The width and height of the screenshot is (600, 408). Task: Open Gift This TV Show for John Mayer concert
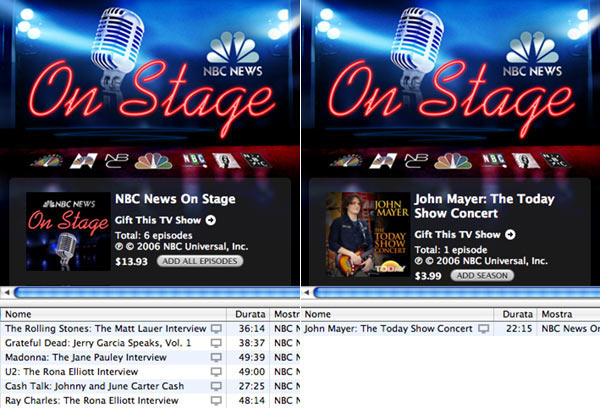coord(458,235)
